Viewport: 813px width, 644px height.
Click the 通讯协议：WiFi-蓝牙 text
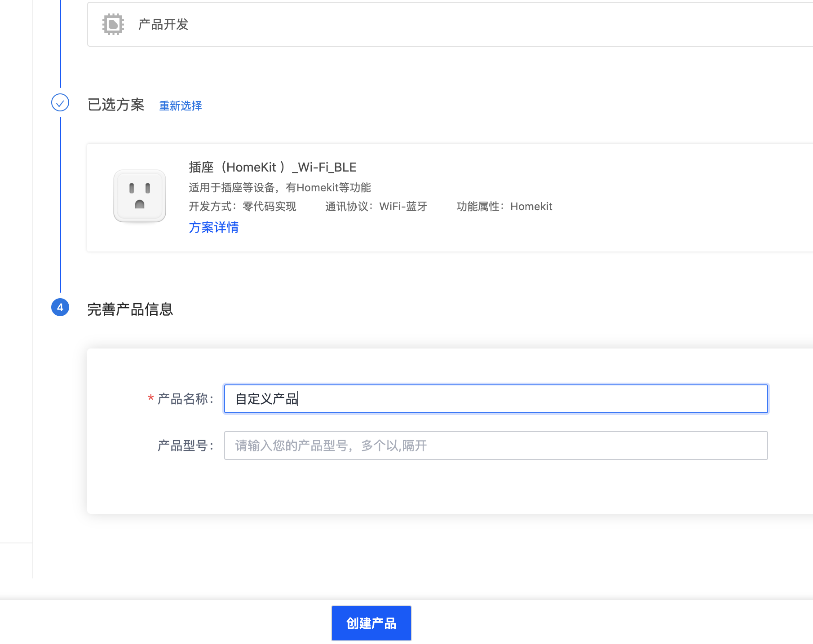(376, 207)
